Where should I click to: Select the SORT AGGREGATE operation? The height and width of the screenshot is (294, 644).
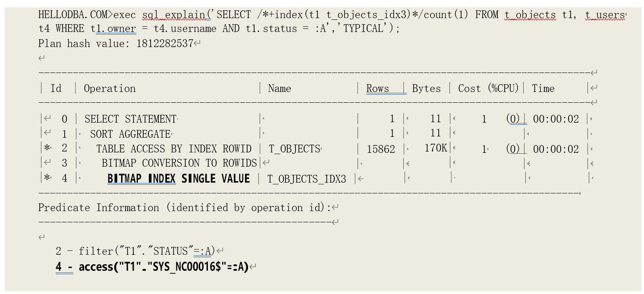tap(130, 134)
